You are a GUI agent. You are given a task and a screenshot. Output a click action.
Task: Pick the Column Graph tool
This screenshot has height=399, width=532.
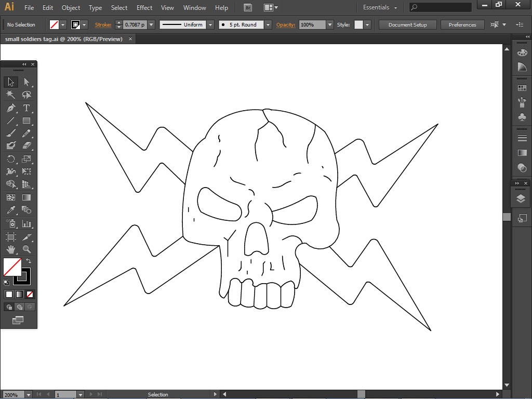pos(26,223)
